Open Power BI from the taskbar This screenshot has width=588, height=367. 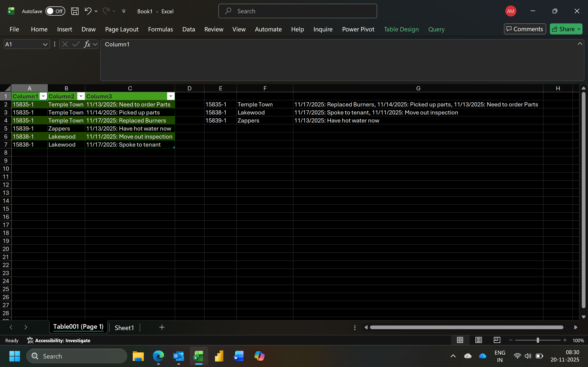(219, 356)
